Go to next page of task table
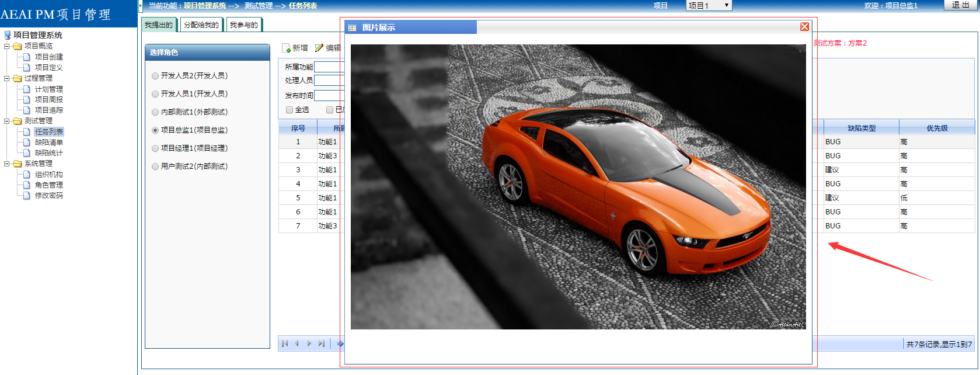This screenshot has width=980, height=375. tap(309, 343)
